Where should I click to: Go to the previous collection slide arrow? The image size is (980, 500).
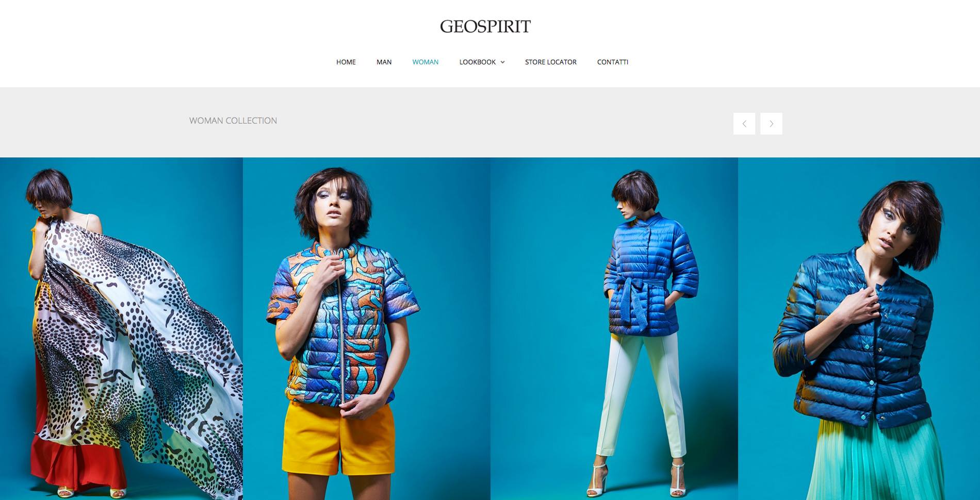744,124
